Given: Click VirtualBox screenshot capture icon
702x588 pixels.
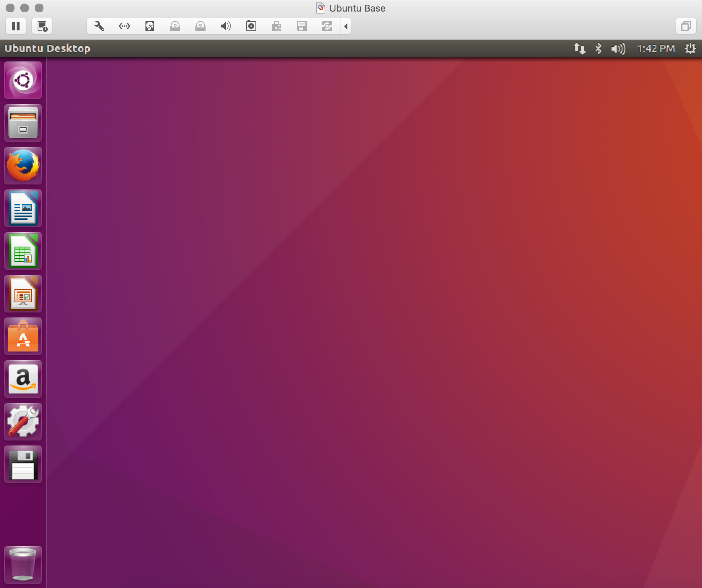Looking at the screenshot, I should point(250,26).
